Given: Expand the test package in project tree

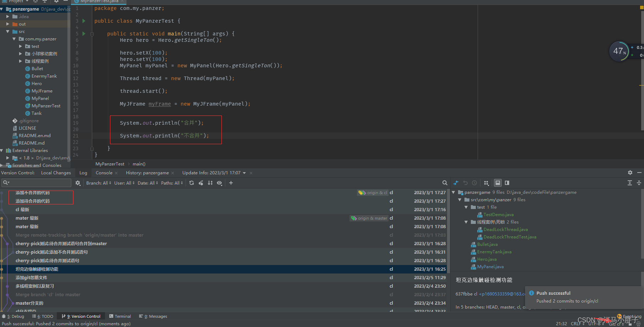Looking at the screenshot, I should pyautogui.click(x=21, y=46).
